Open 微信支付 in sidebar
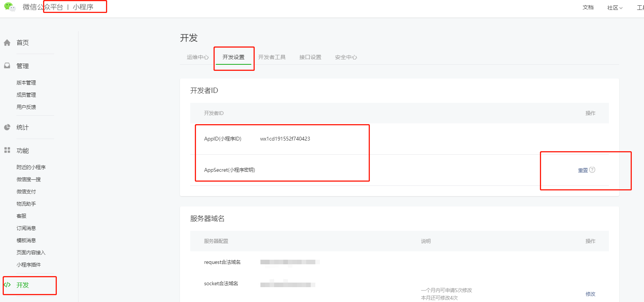The width and height of the screenshot is (644, 302). tap(26, 192)
